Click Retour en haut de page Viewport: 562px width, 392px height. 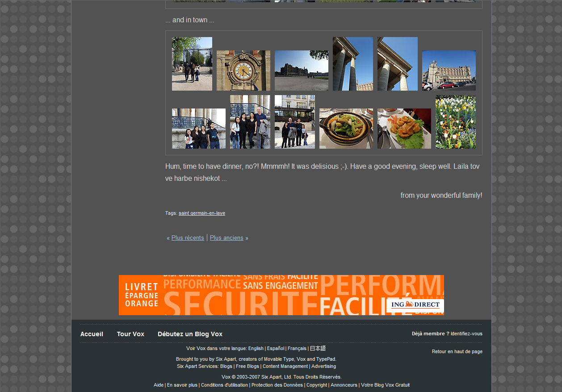[x=457, y=352]
